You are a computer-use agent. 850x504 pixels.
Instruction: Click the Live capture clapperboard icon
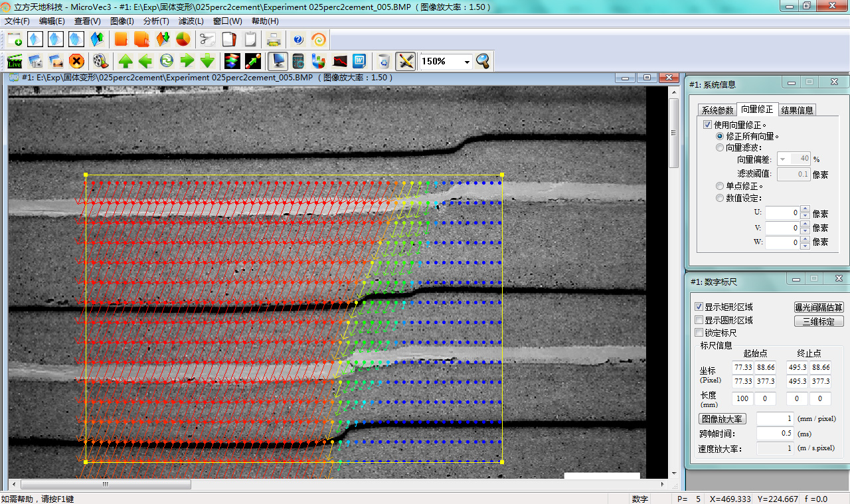click(x=15, y=61)
